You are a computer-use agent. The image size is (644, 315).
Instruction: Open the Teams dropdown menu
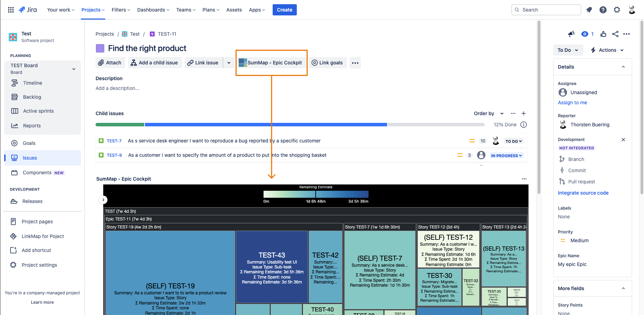coord(186,10)
